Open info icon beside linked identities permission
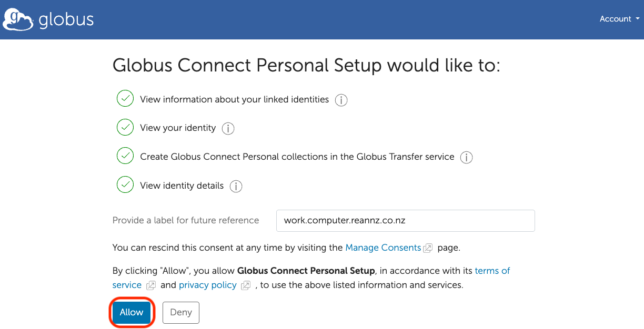This screenshot has width=644, height=329. tap(341, 100)
